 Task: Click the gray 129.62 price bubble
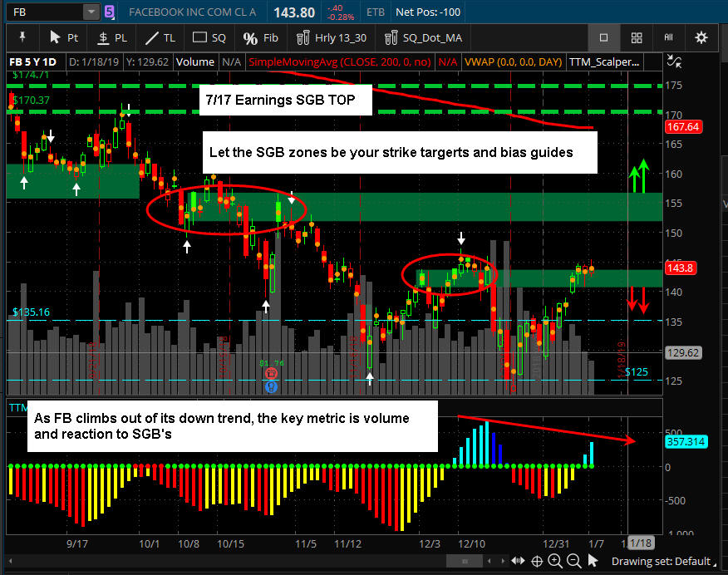click(x=683, y=352)
